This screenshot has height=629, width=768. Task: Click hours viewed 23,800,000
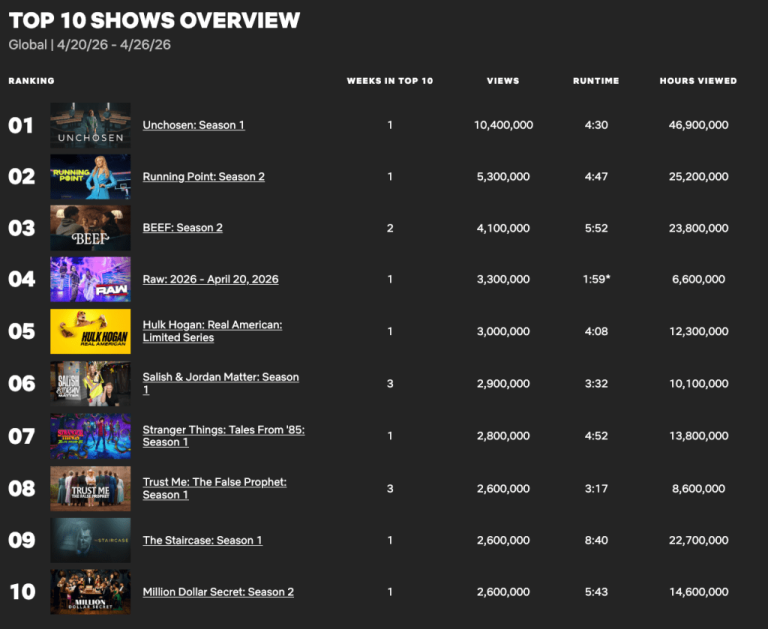coord(698,228)
